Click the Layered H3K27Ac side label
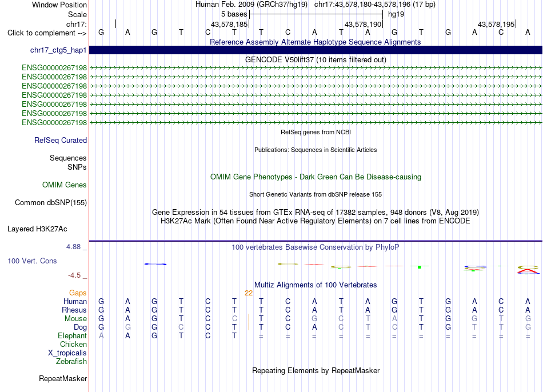The height and width of the screenshot is (392, 543). point(37,229)
